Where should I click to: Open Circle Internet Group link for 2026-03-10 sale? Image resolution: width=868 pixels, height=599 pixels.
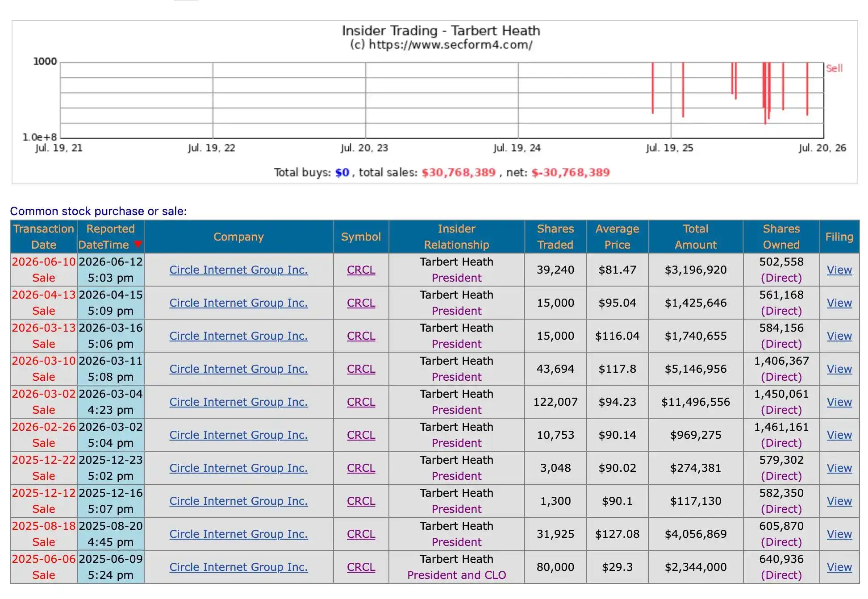coord(238,369)
